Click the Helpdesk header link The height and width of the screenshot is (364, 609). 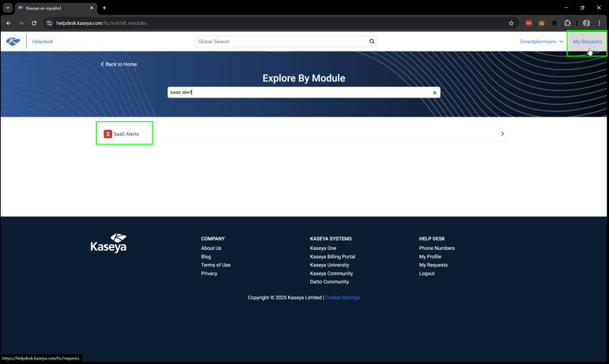coord(42,41)
